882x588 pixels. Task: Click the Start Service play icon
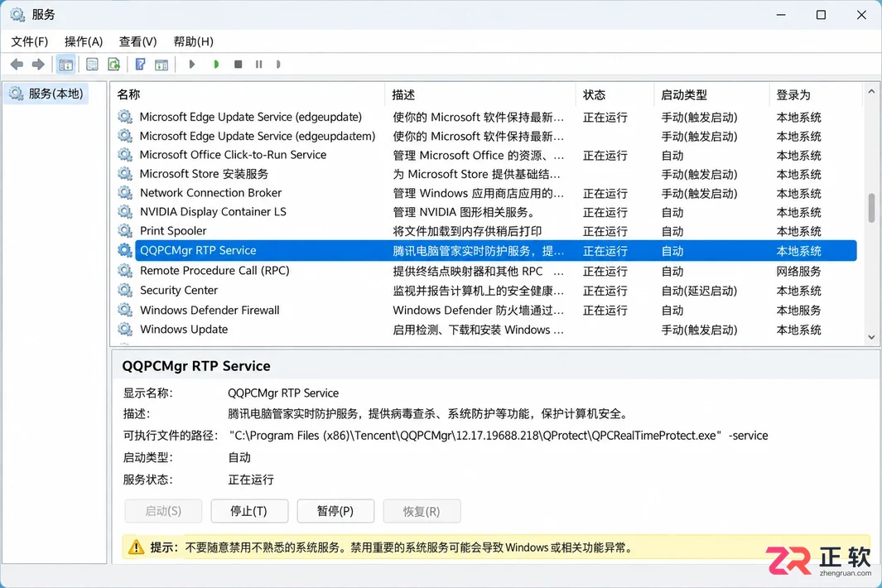point(192,64)
